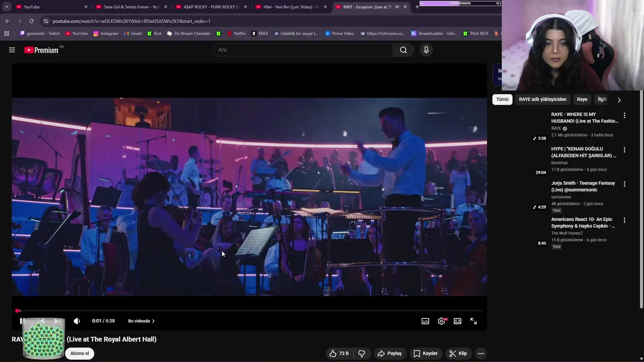This screenshot has width=644, height=362.
Task: Like the video showing 72 B
Action: (339, 353)
